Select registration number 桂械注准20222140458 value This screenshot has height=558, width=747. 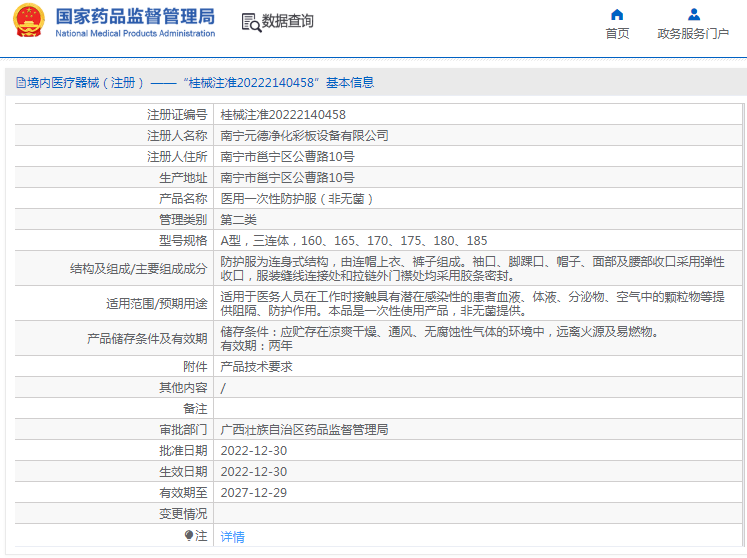(x=283, y=115)
